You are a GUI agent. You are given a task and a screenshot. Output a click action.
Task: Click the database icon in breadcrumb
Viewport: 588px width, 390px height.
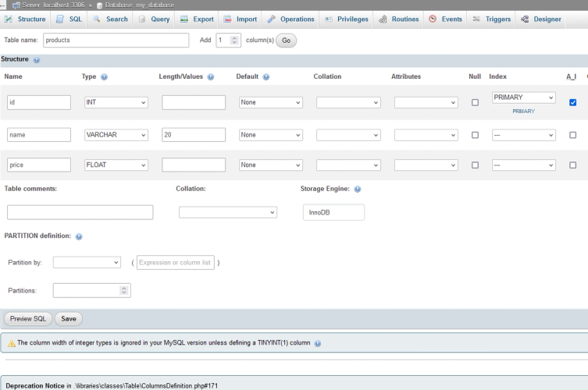click(100, 5)
